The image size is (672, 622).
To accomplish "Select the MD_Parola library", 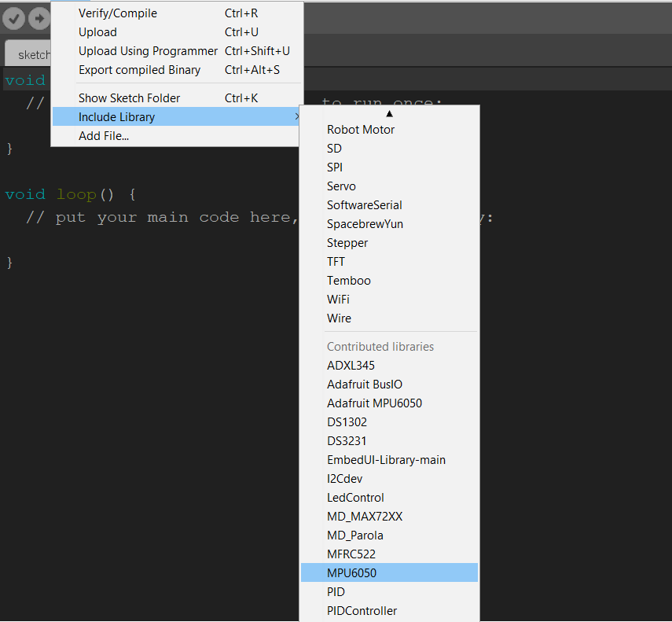I will click(389, 535).
